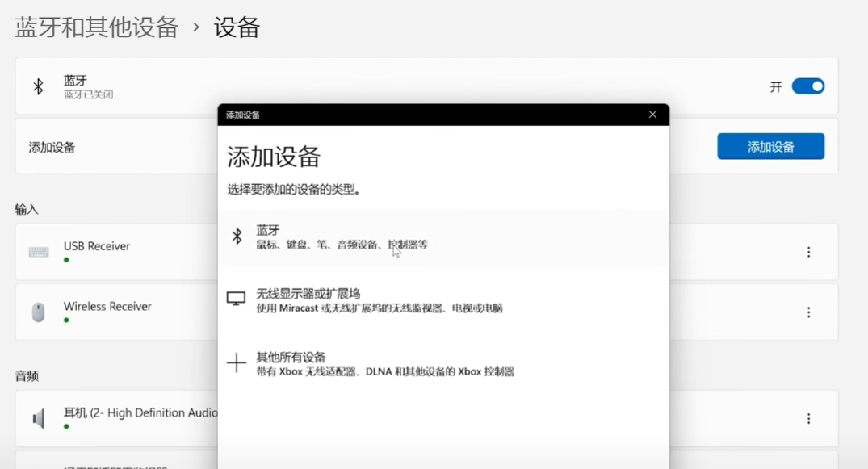Click the plus icon for 其他所有设备
868x469 pixels.
[x=237, y=362]
